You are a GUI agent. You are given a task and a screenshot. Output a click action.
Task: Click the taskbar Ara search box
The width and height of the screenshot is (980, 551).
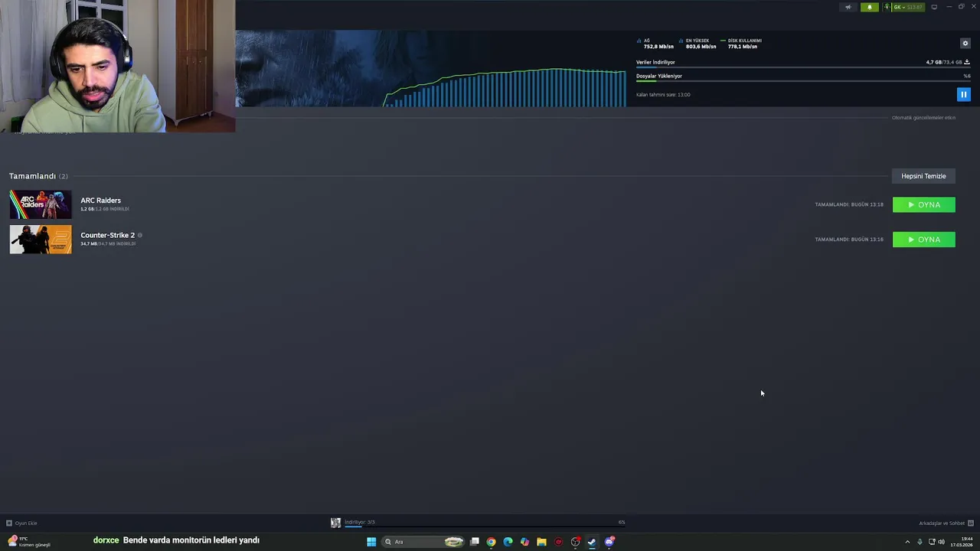point(423,542)
